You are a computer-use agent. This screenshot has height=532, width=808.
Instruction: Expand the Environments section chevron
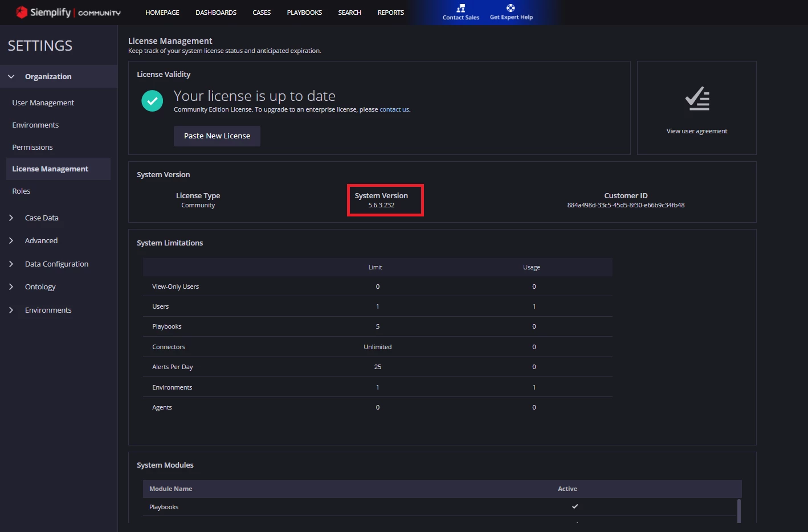[x=11, y=310]
